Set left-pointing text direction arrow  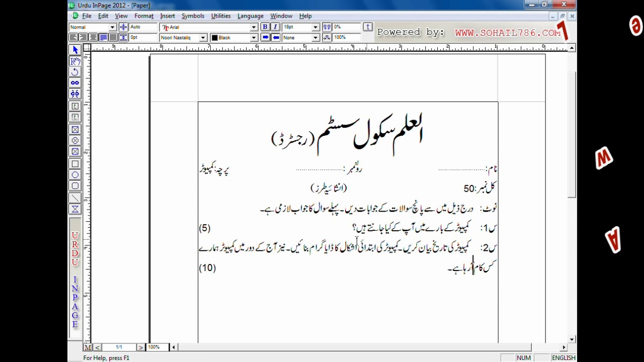(275, 38)
